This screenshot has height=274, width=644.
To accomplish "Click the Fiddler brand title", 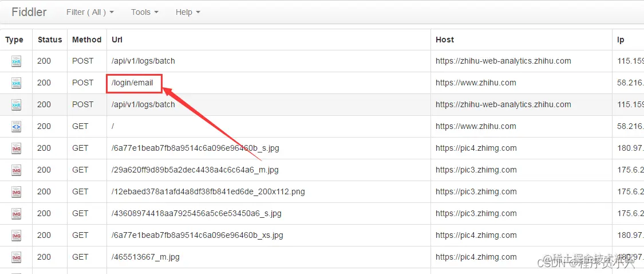I will pyautogui.click(x=29, y=12).
